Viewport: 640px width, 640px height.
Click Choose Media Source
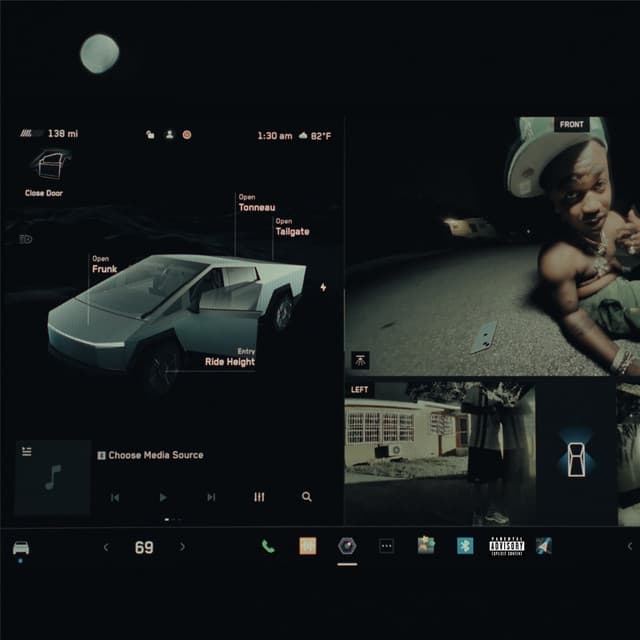(x=151, y=455)
